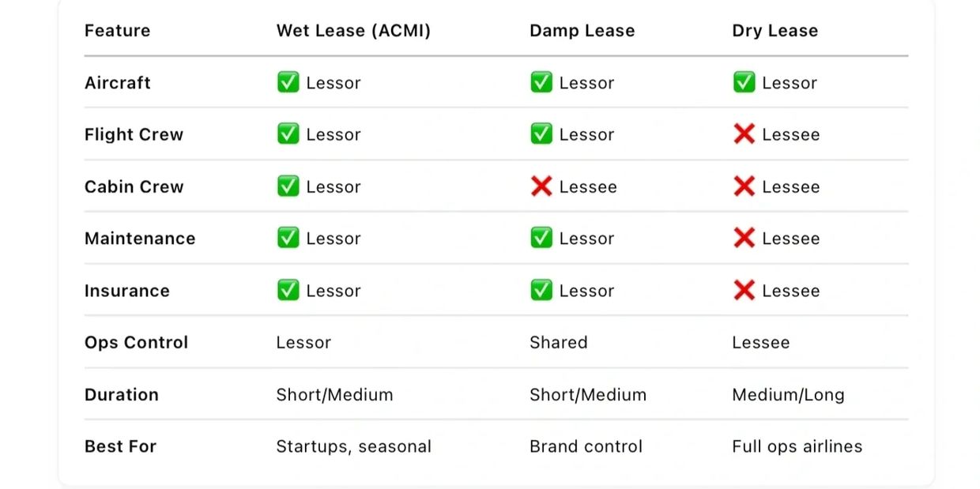Click the red X in Dry Lease Maintenance cell
The image size is (980, 489).
[x=744, y=238]
